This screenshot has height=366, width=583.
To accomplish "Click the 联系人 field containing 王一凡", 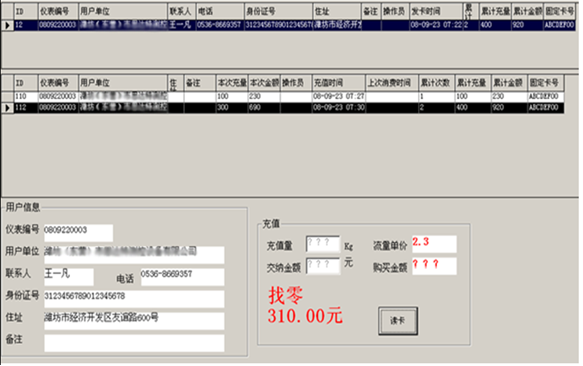I will (x=69, y=277).
